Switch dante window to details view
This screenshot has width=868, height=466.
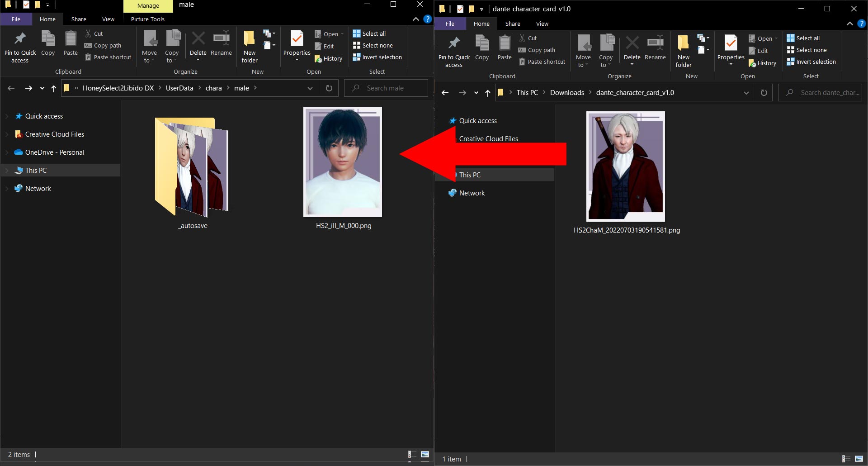tap(846, 459)
